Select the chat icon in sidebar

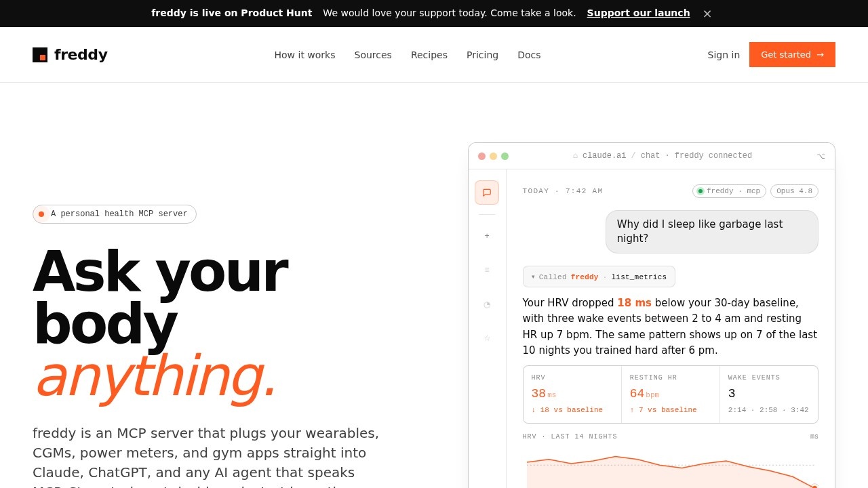[487, 192]
